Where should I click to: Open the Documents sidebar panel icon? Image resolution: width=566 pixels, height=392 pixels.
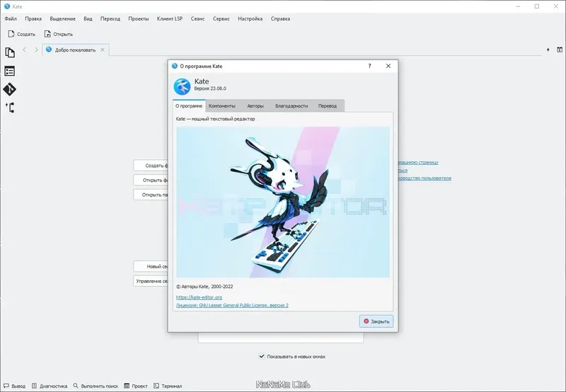pyautogui.click(x=10, y=52)
